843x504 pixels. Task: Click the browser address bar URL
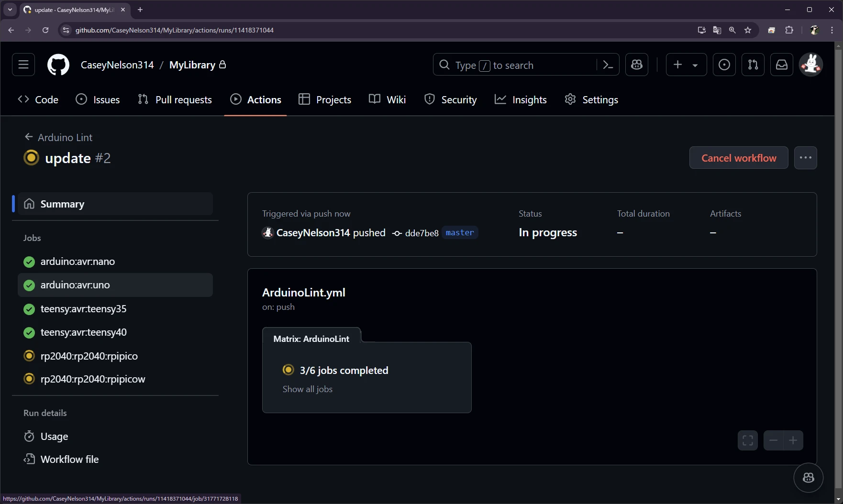coord(175,30)
